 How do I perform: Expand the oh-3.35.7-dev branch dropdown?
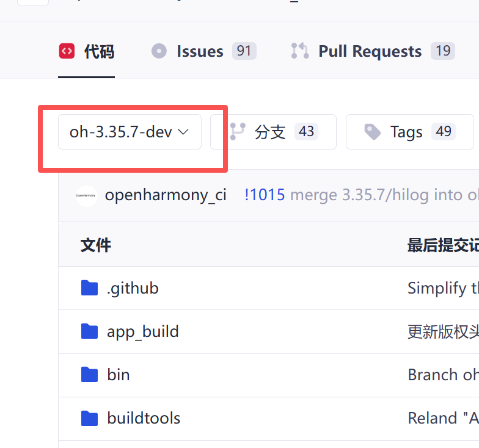click(130, 132)
